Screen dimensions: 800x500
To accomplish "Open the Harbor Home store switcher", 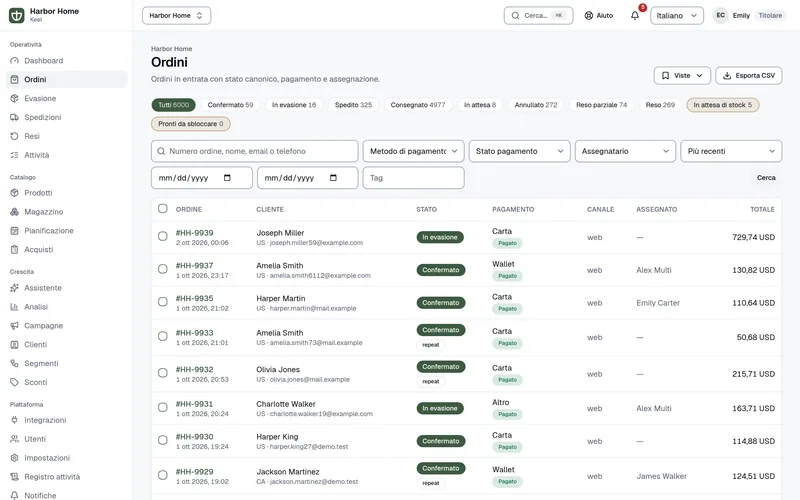I will coord(177,15).
